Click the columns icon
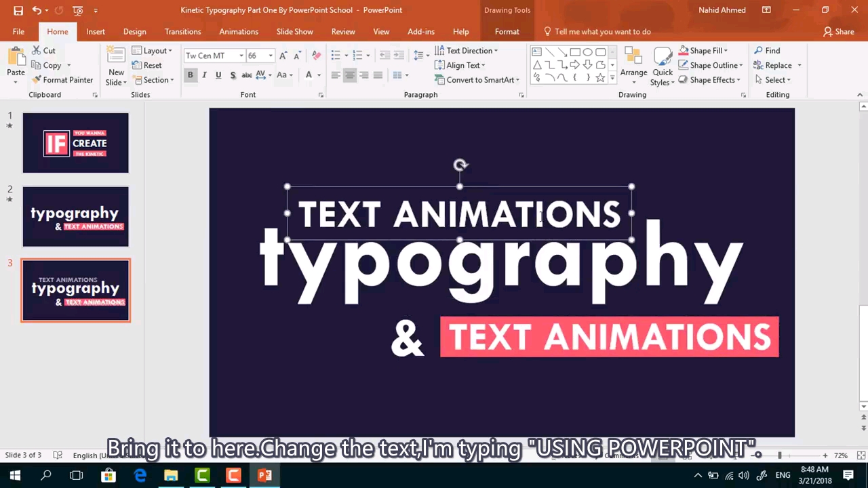This screenshot has height=488, width=868. [x=397, y=75]
